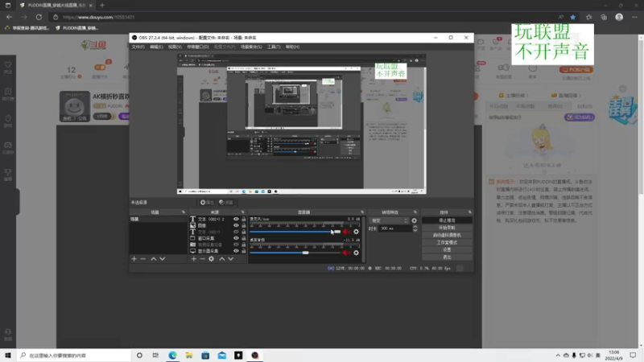644x362 pixels.
Task: Open microphone audio settings gear in mixer
Action: point(356,232)
